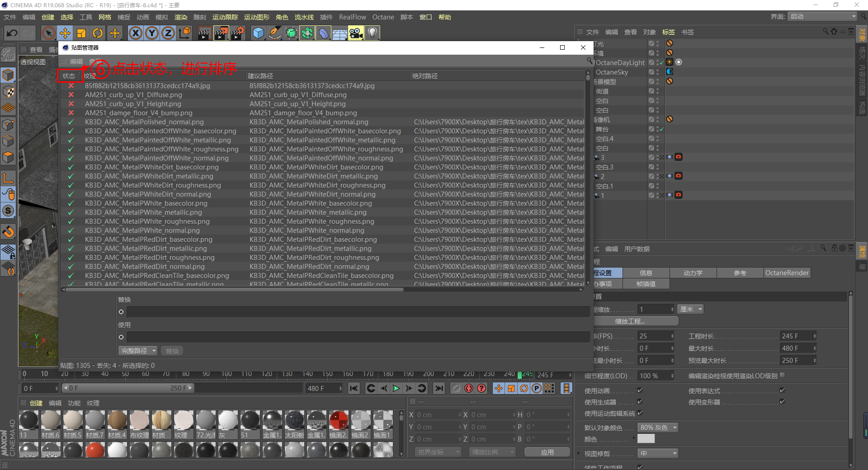Image resolution: width=868 pixels, height=470 pixels.
Task: Sort textures by the 状态 column header
Action: tap(69, 76)
